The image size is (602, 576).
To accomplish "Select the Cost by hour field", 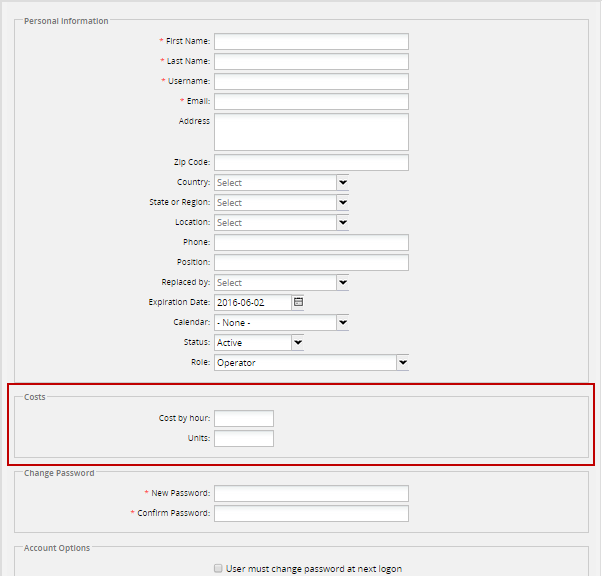I will (x=243, y=419).
